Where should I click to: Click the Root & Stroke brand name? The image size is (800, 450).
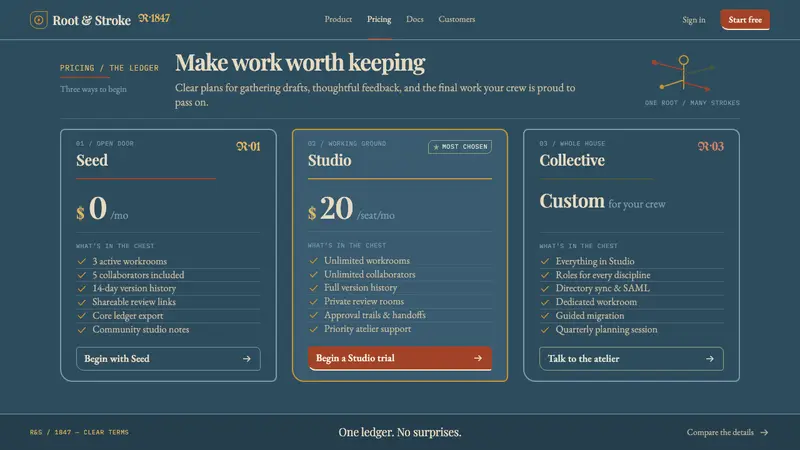pyautogui.click(x=92, y=20)
